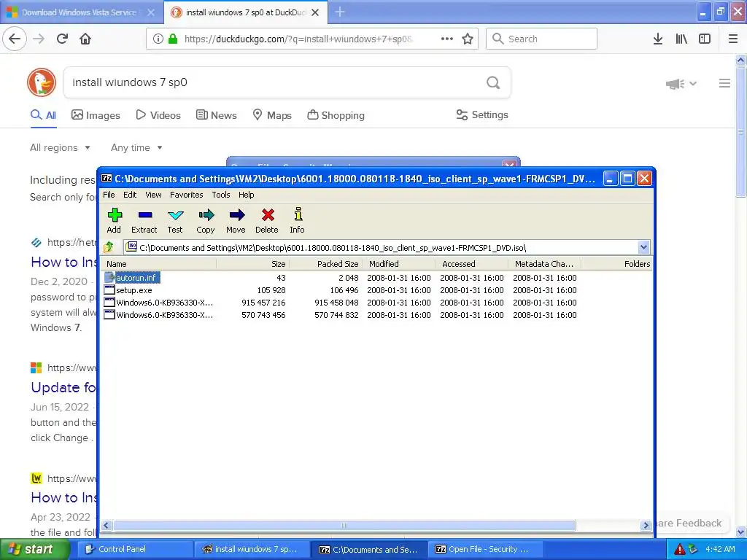Open the Edit menu in 7-Zip
747x560 pixels.
click(130, 195)
